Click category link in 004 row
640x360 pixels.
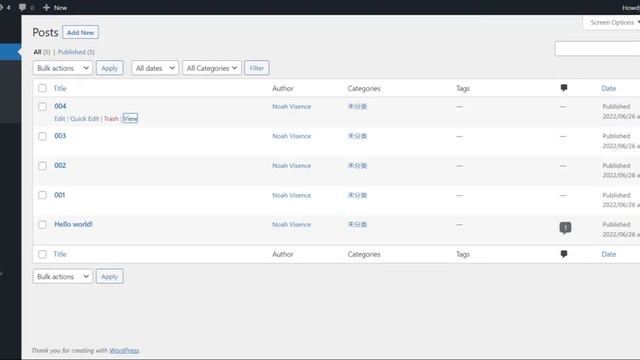pos(357,107)
